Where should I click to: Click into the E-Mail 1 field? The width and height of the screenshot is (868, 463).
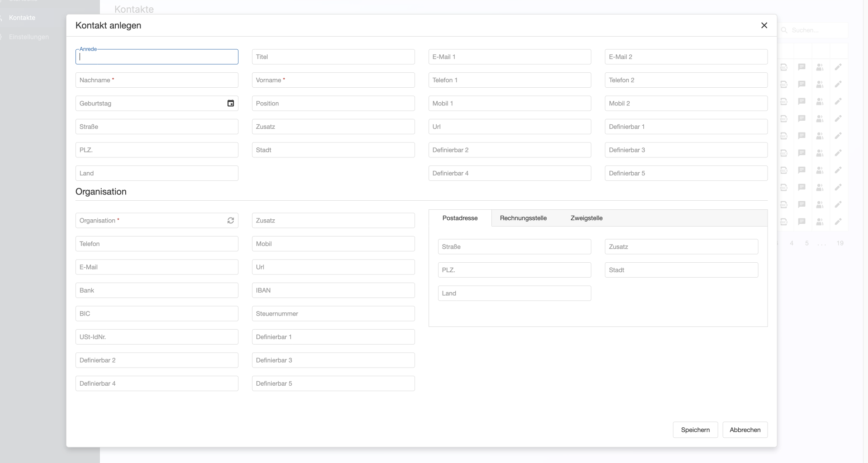point(509,57)
